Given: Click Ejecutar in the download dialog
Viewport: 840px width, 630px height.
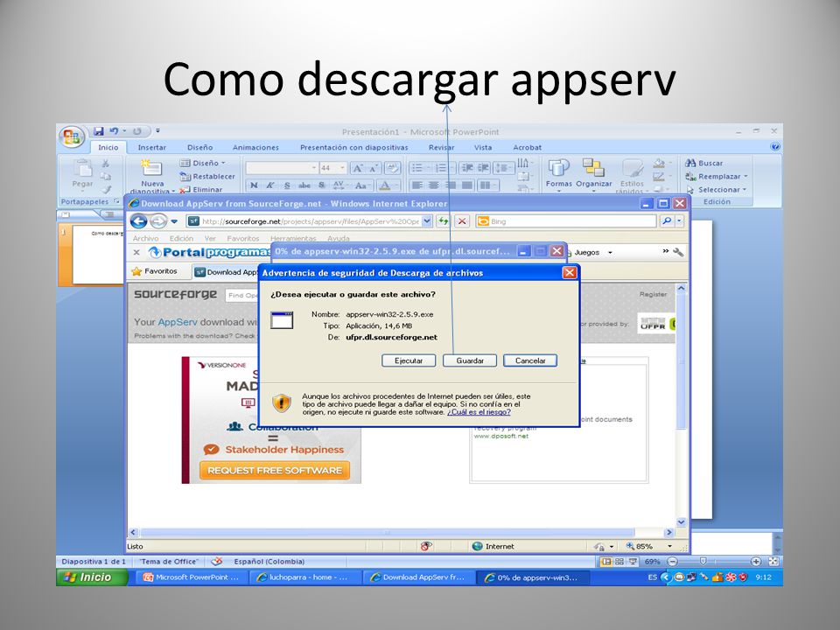Looking at the screenshot, I should [409, 360].
